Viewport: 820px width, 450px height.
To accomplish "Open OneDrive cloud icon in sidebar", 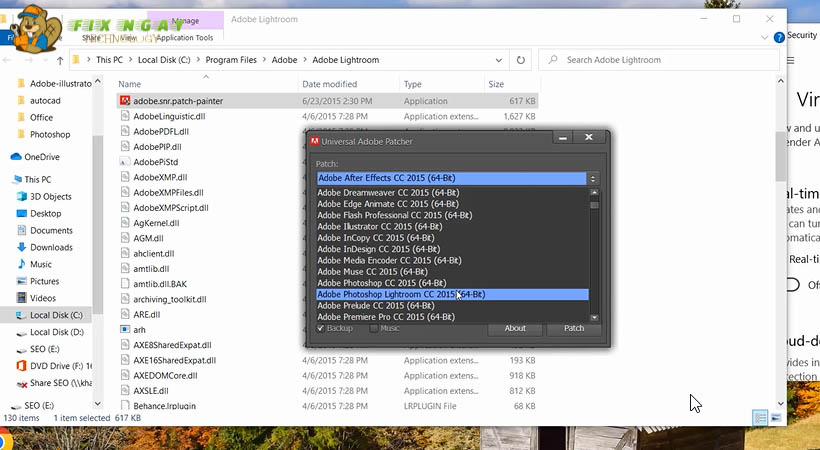I will point(16,156).
